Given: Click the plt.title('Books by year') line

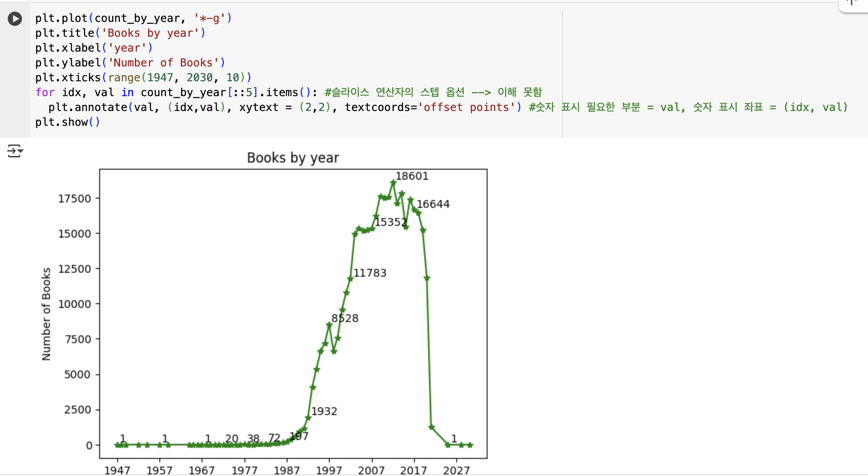Looking at the screenshot, I should coord(120,33).
